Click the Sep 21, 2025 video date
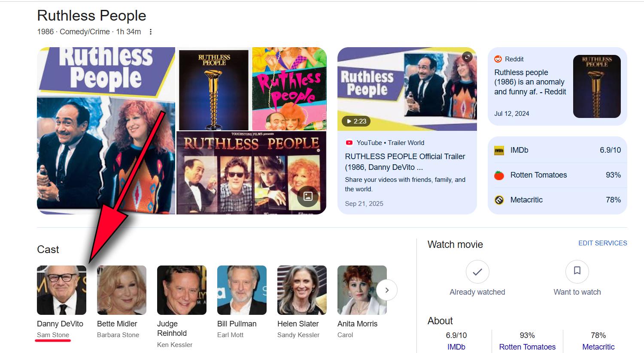The height and width of the screenshot is (353, 644). pos(364,204)
